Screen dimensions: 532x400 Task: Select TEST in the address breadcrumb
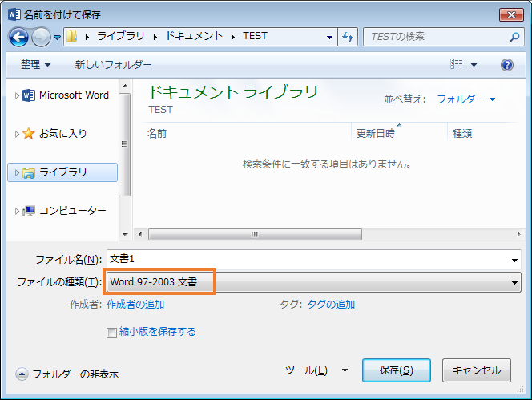tap(255, 36)
